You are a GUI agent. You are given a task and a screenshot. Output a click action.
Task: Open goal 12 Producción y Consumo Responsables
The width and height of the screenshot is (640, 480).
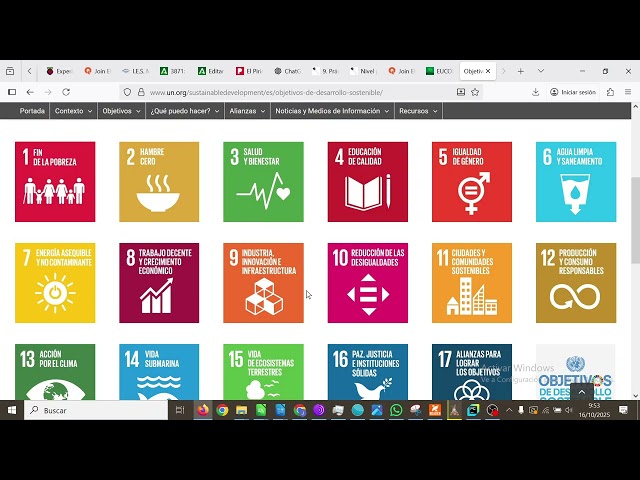point(576,283)
